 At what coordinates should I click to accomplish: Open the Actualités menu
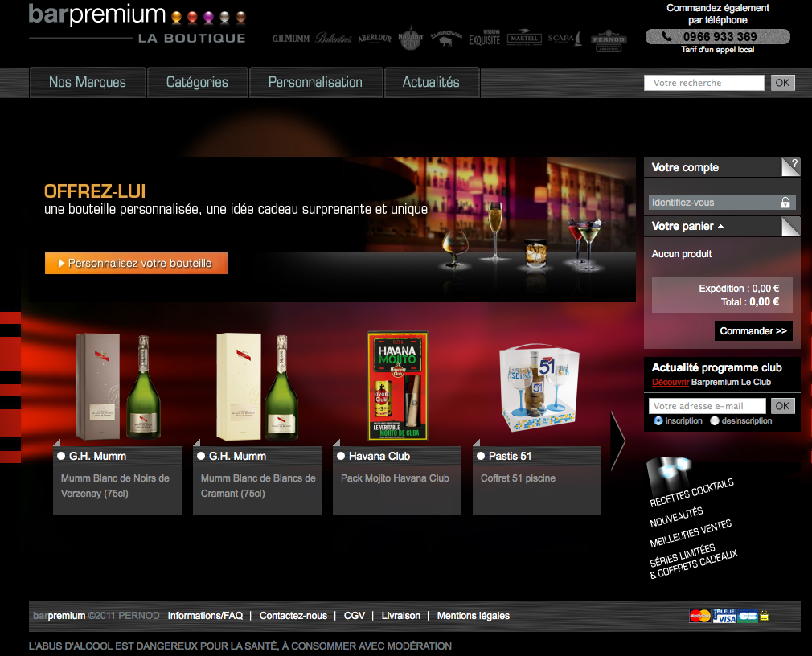pos(431,82)
